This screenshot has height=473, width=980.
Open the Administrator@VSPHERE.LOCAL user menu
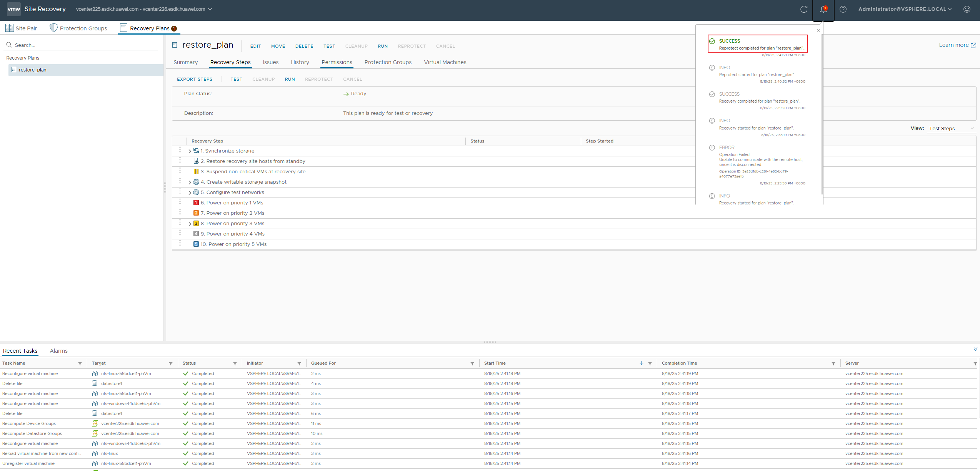click(x=905, y=9)
